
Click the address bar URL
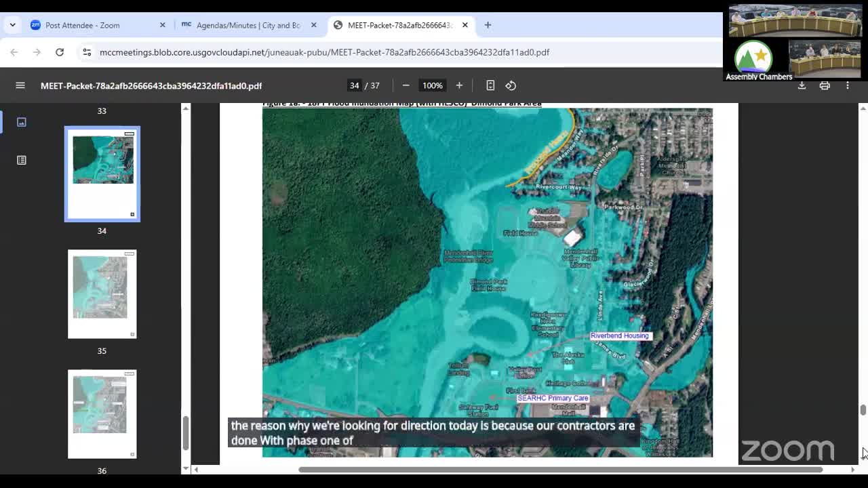[324, 52]
